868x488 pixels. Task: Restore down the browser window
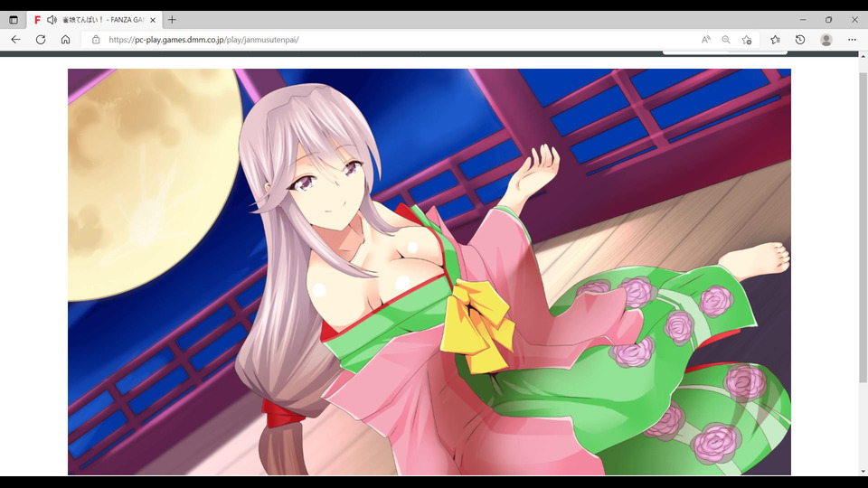pos(829,20)
